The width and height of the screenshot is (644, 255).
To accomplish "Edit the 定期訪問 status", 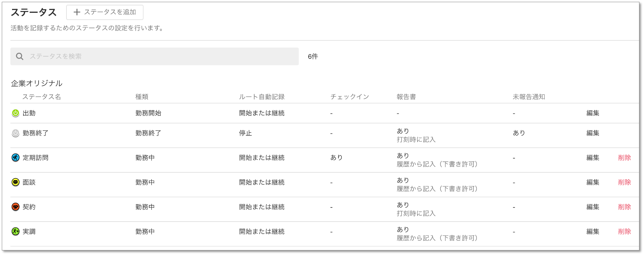I will pyautogui.click(x=593, y=158).
